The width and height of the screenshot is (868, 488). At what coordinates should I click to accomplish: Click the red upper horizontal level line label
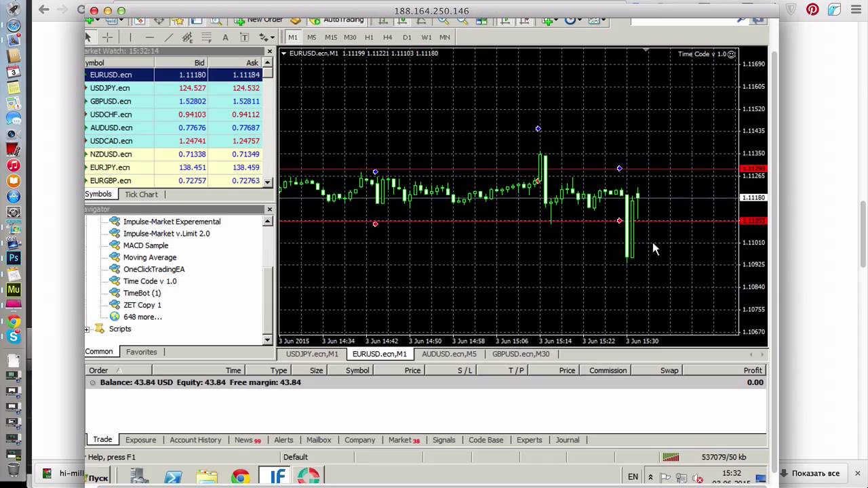[753, 168]
